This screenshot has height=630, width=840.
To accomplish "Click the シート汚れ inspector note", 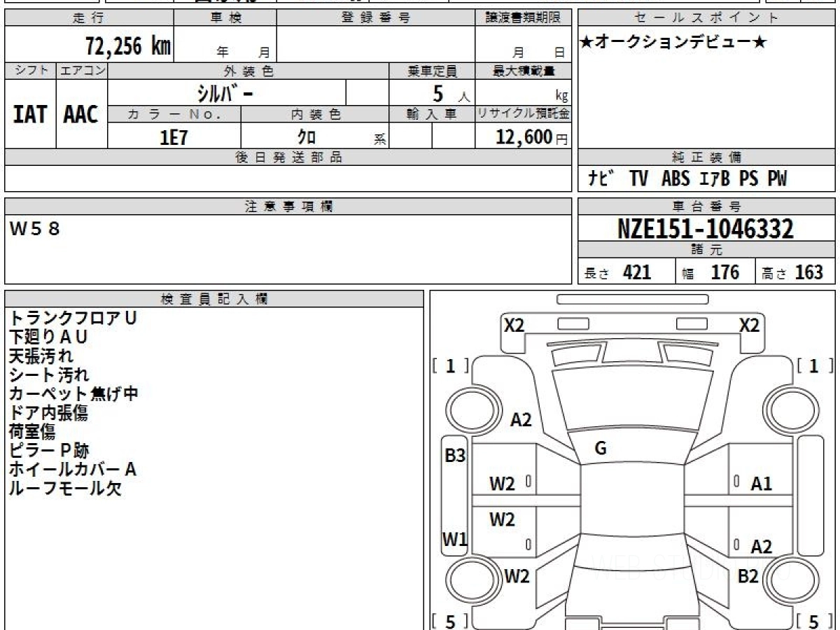I will 49,375.
